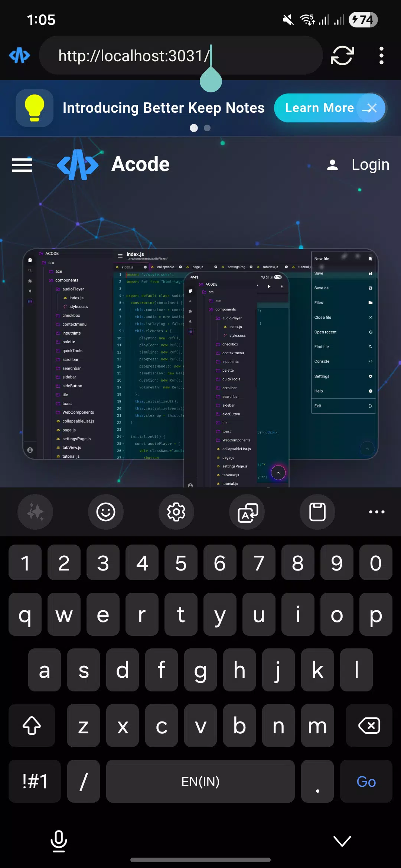The width and height of the screenshot is (401, 868).
Task: Tap the slash key on keyboard
Action: (84, 781)
